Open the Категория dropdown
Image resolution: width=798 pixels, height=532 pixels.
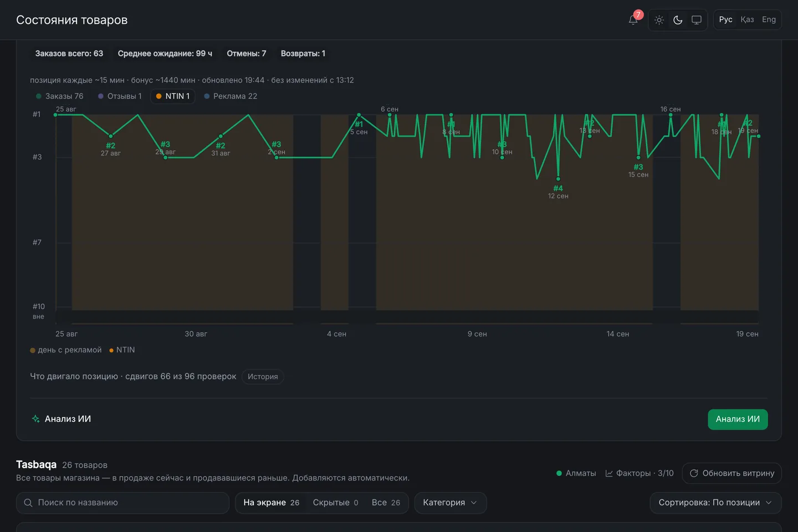point(450,503)
